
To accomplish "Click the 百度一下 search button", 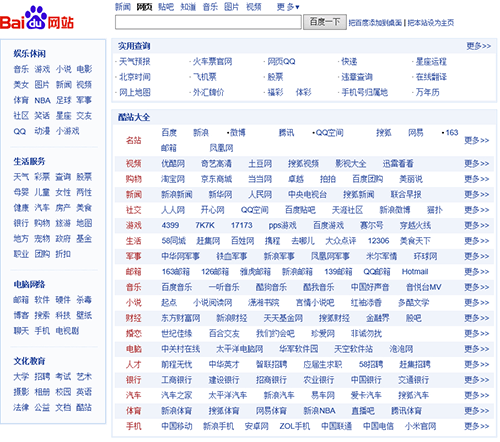I will pyautogui.click(x=325, y=22).
